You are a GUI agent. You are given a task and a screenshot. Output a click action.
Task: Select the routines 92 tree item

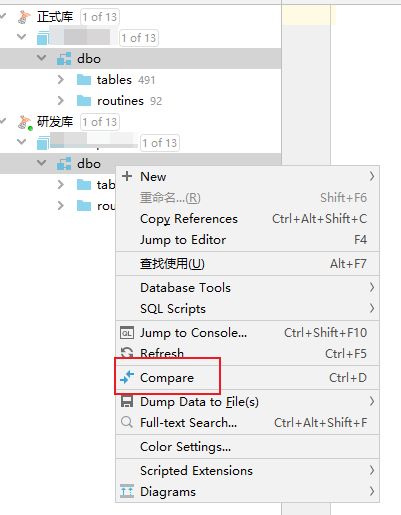129,101
